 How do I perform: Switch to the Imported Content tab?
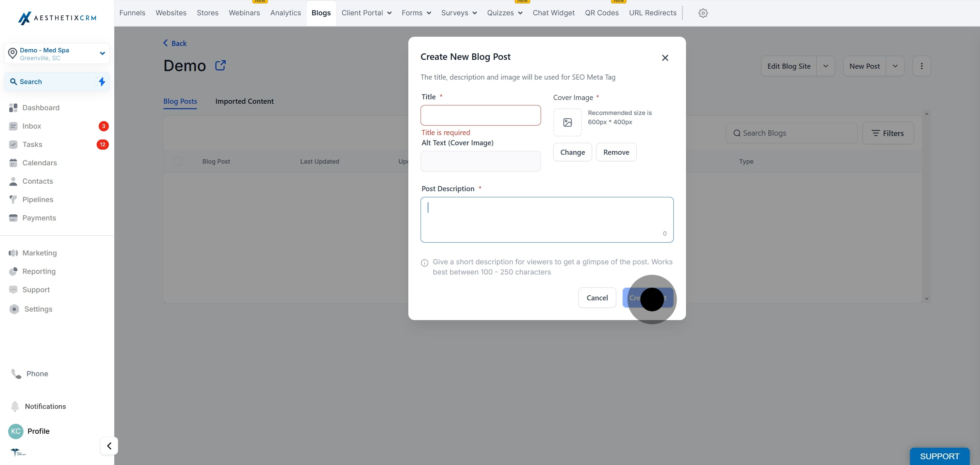(x=244, y=101)
